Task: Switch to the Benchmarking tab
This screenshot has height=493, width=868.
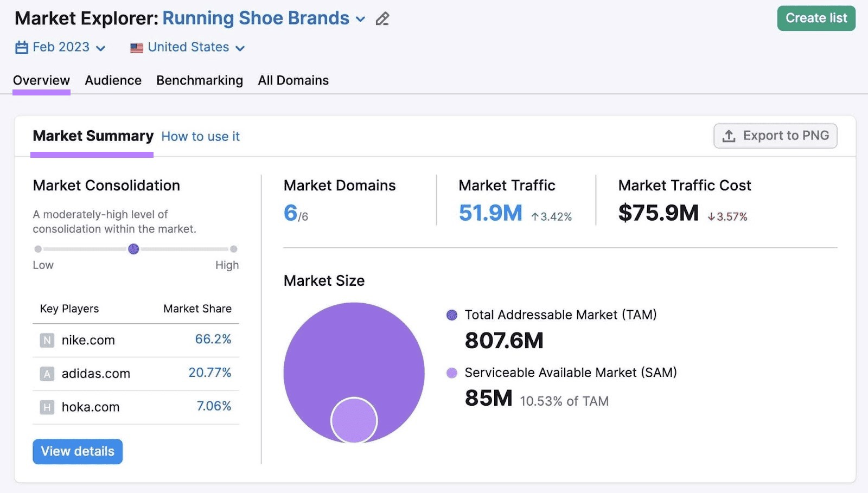Action: tap(199, 80)
